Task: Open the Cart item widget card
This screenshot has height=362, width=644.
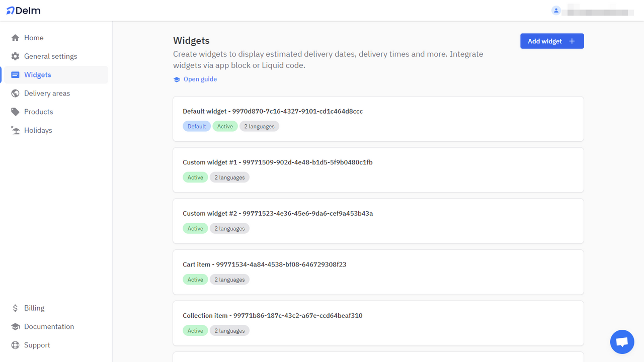Action: click(x=378, y=271)
